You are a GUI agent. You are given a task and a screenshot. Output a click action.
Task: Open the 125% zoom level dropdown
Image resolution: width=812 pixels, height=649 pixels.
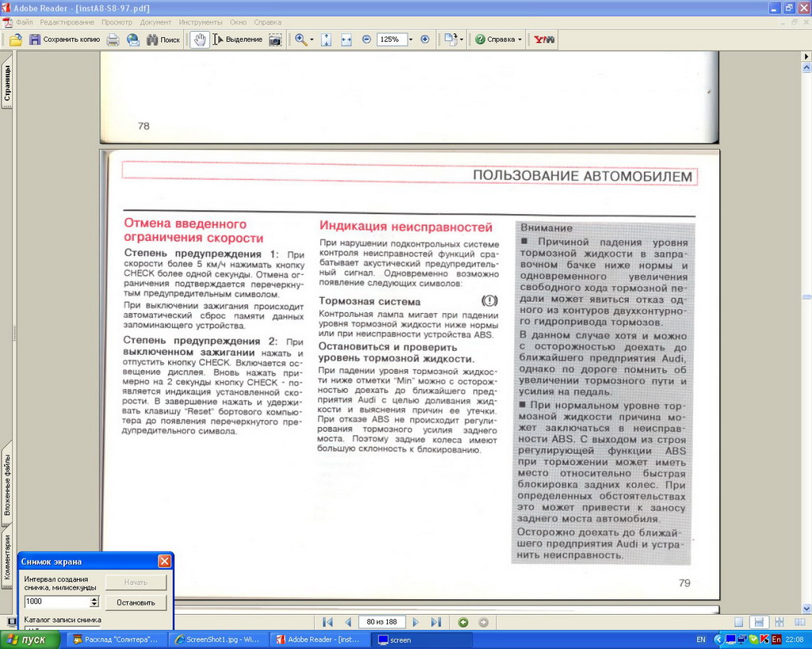pos(410,40)
